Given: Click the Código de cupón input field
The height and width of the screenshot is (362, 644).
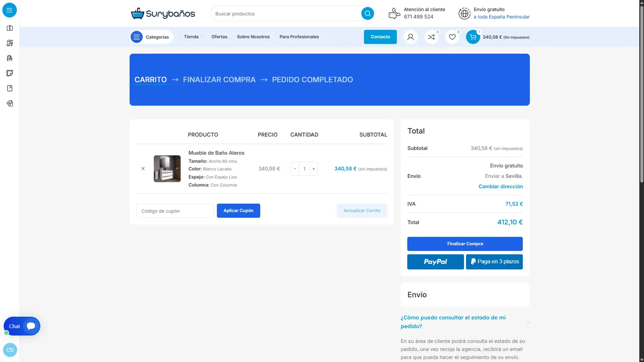Looking at the screenshot, I should 175,211.
